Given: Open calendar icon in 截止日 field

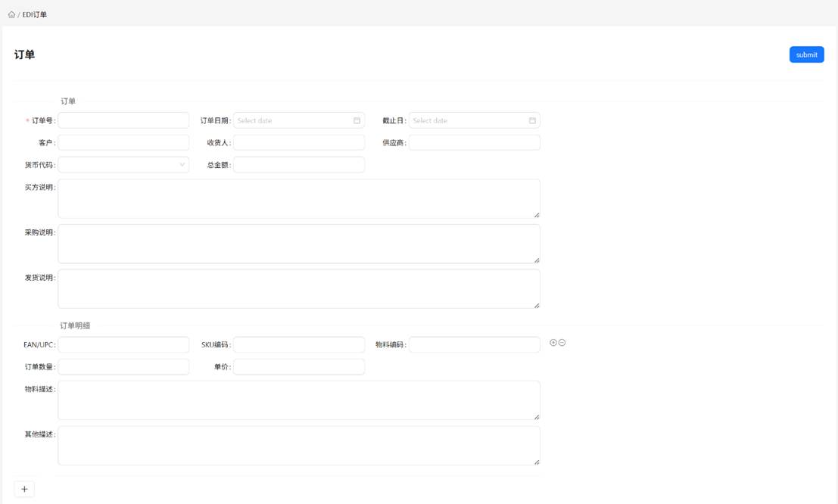Looking at the screenshot, I should coord(532,120).
